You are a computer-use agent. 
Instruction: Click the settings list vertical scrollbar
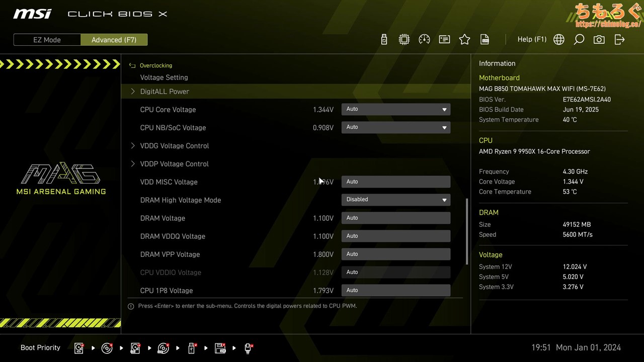coord(467,231)
